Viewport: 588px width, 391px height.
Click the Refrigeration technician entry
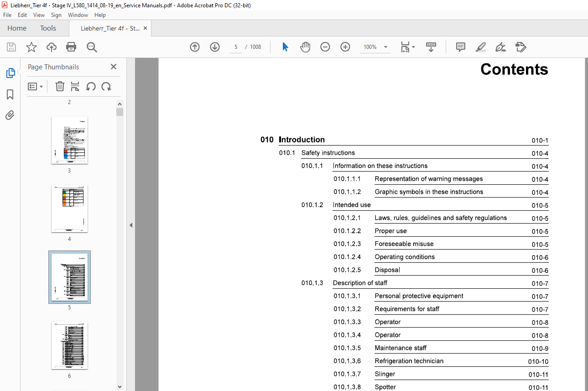tap(409, 361)
